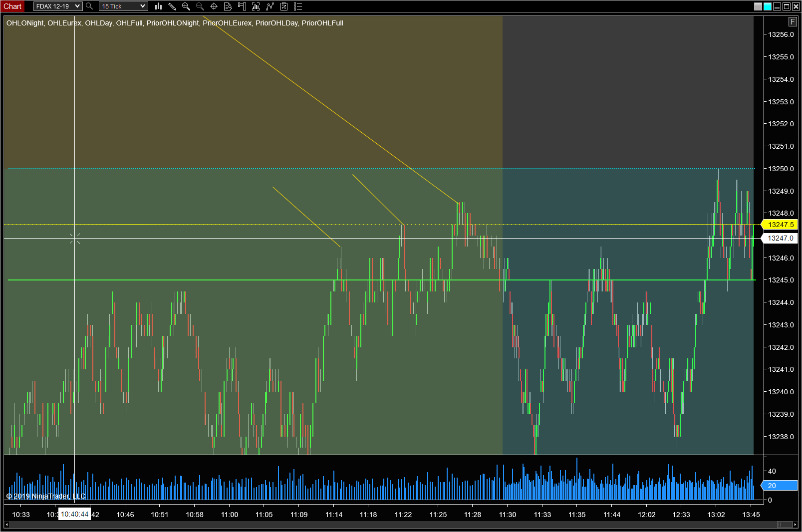The image size is (802, 532).
Task: Click the 13241.0 price axis label
Action: pos(781,369)
